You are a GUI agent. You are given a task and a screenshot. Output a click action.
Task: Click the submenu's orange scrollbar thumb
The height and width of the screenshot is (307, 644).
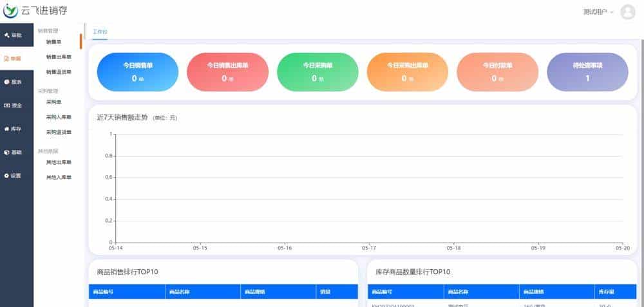(x=81, y=41)
